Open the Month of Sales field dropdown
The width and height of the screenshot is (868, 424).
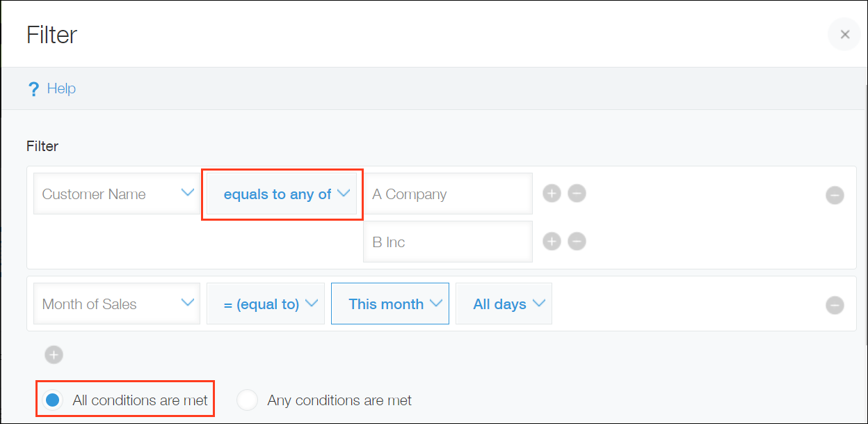tap(116, 304)
